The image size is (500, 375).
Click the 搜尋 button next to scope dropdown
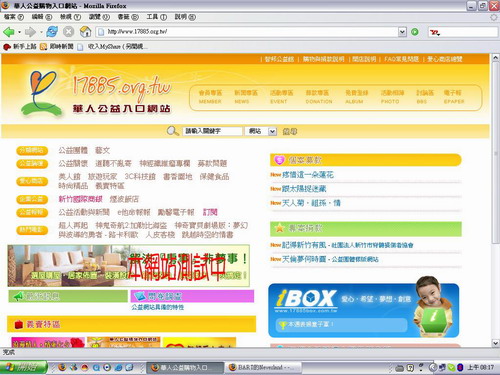(x=290, y=132)
